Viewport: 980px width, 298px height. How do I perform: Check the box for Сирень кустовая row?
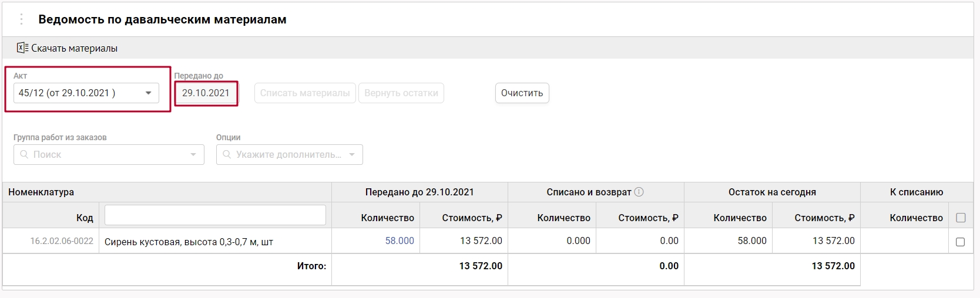pyautogui.click(x=961, y=242)
